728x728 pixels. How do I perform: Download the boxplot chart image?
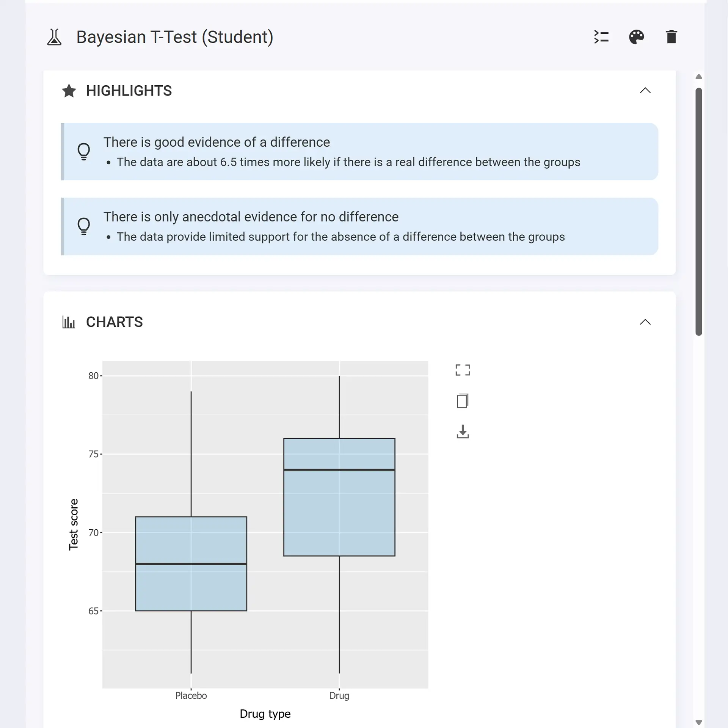click(463, 432)
